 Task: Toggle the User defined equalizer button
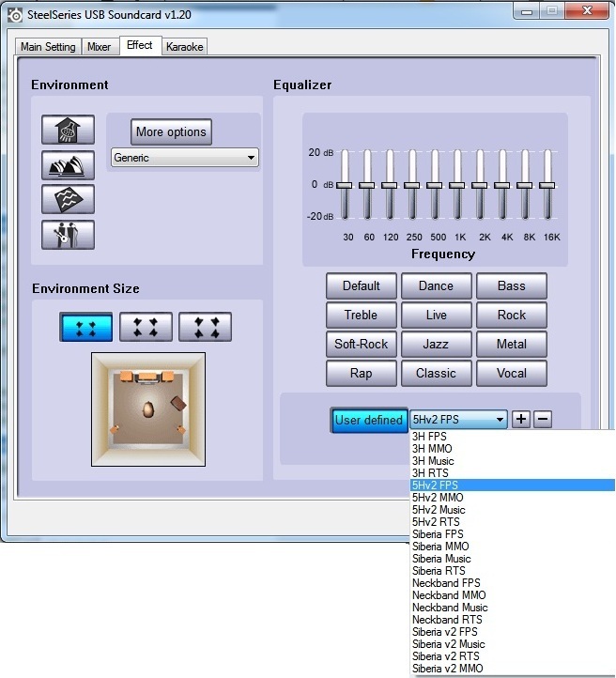point(368,420)
